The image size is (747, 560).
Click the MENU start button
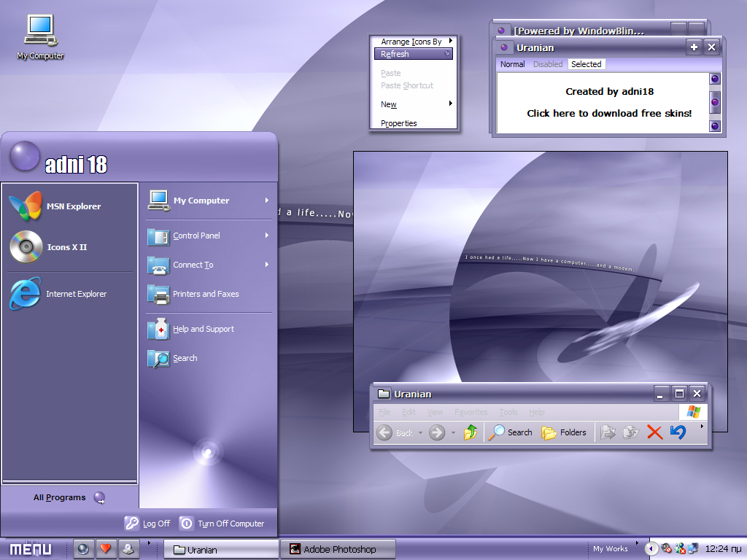(31, 549)
